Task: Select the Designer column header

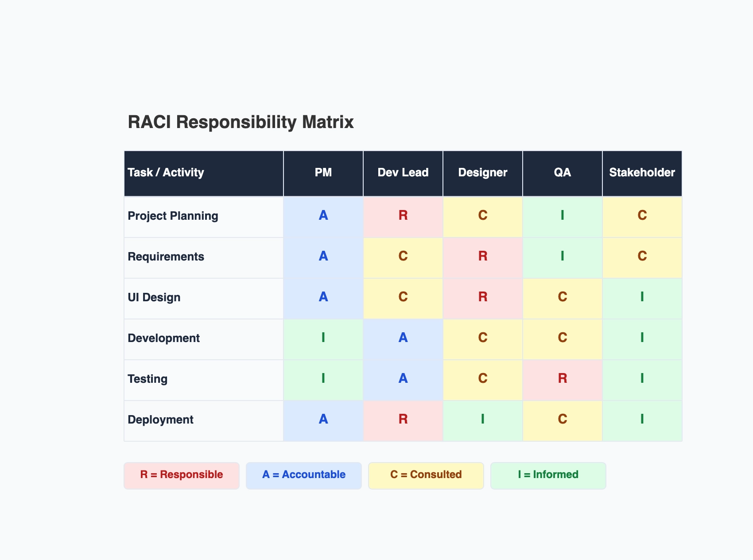Action: pos(482,173)
